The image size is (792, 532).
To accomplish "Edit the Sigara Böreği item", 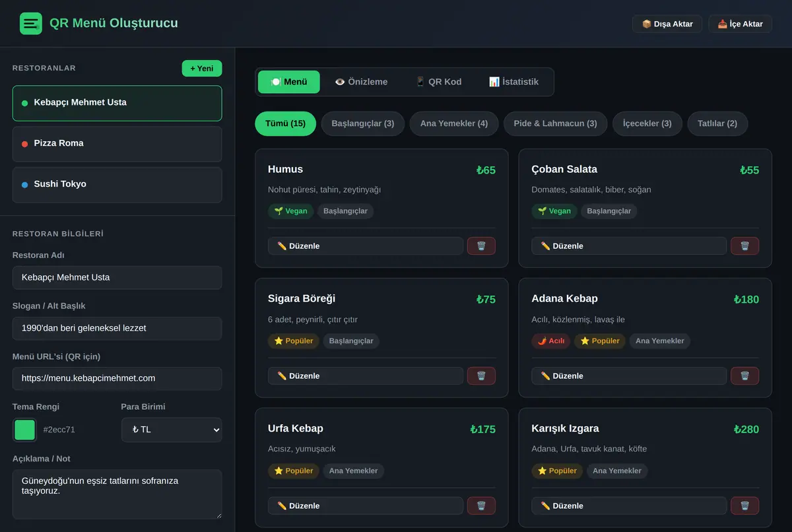I will 366,376.
